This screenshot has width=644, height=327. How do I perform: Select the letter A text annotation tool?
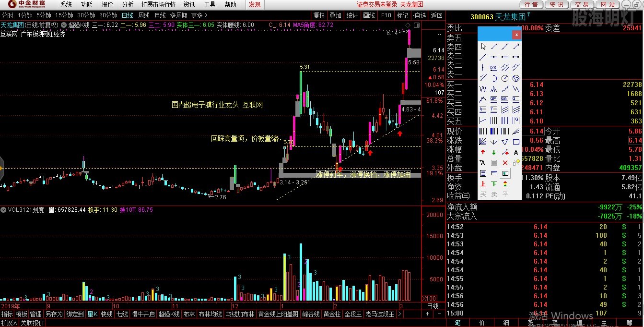coord(516,152)
